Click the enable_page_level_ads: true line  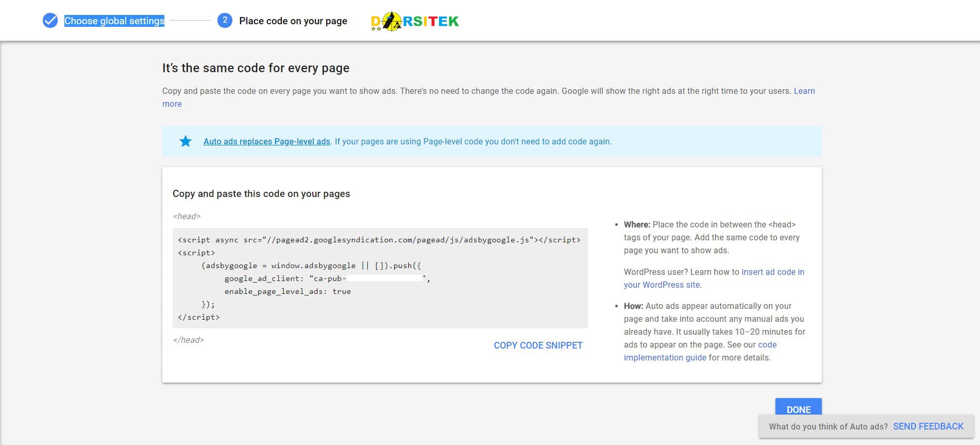coord(288,291)
